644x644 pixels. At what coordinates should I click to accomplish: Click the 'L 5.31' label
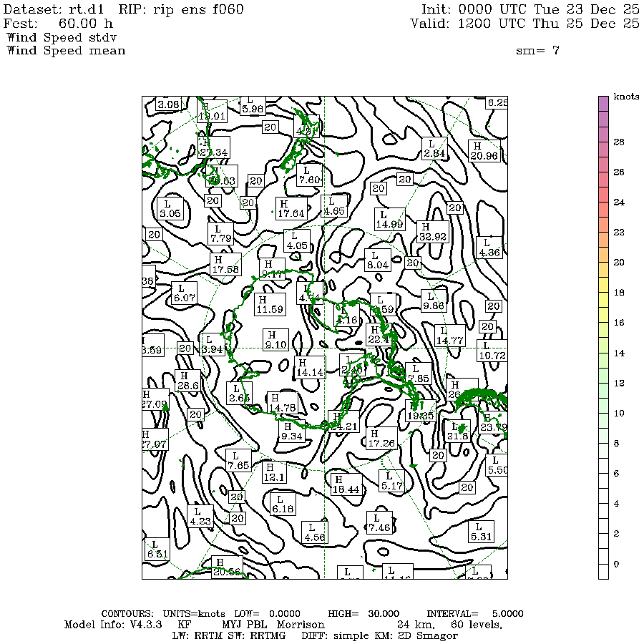pyautogui.click(x=481, y=532)
